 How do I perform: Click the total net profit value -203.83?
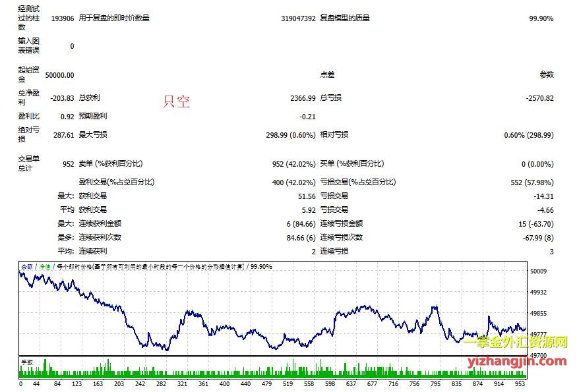point(62,98)
